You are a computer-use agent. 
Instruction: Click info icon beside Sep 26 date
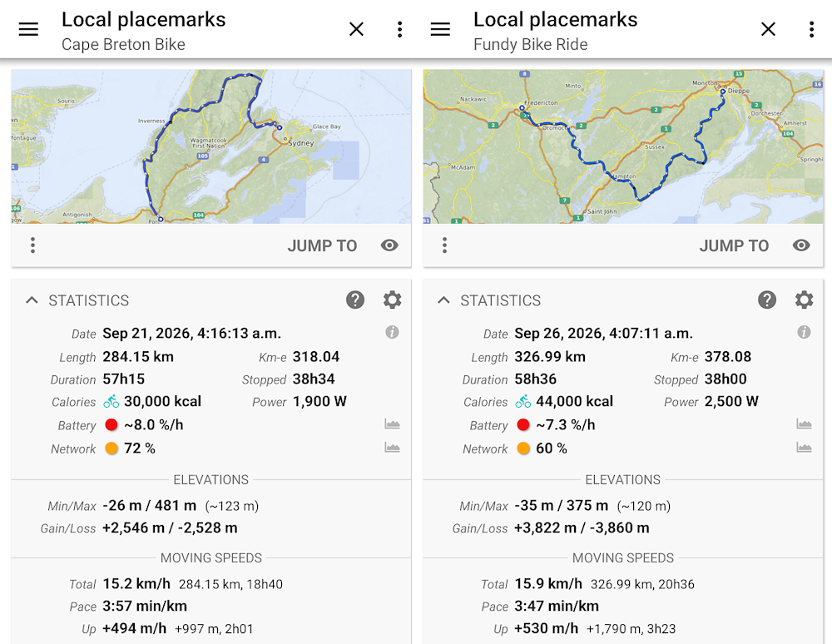804,332
